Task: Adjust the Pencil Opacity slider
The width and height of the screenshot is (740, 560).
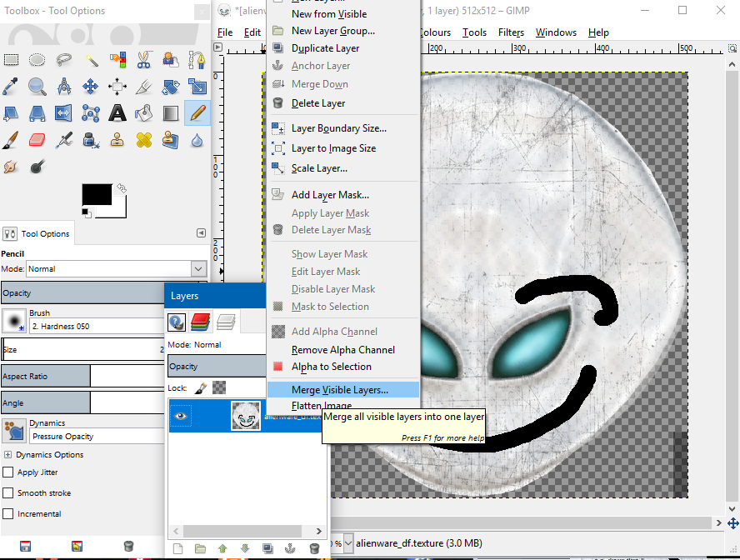Action: click(83, 293)
